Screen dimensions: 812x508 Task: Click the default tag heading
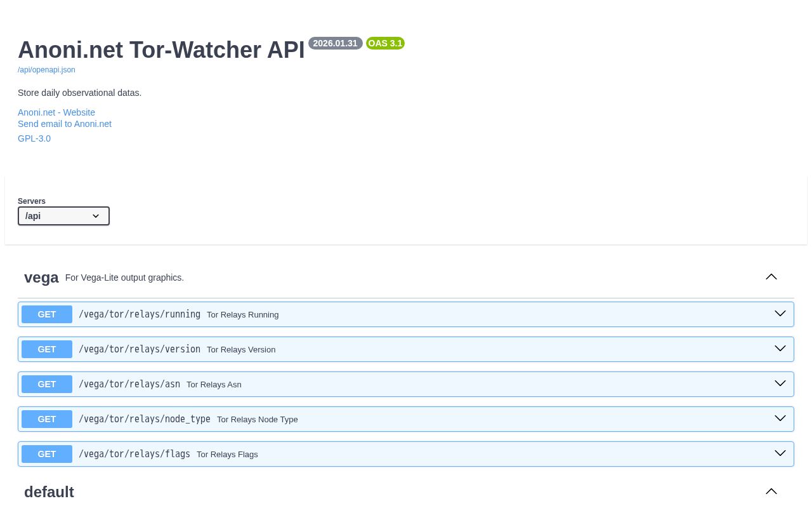49,492
